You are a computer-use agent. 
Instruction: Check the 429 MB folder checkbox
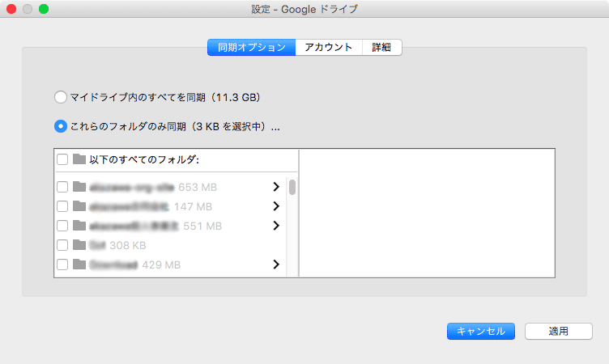coord(62,265)
